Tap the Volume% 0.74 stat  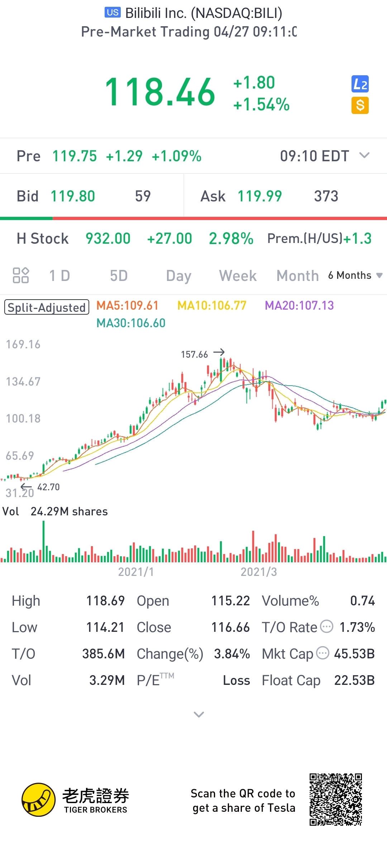pos(318,601)
